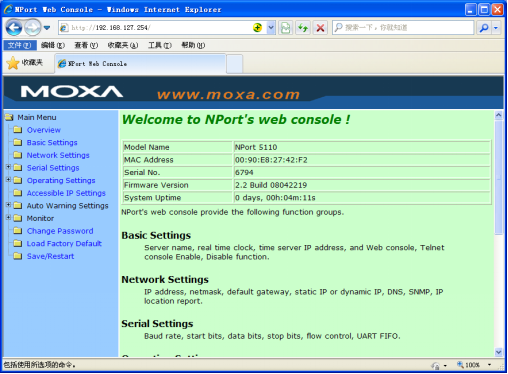Click the content scrollbar up arrow
The image size is (508, 374).
click(499, 115)
